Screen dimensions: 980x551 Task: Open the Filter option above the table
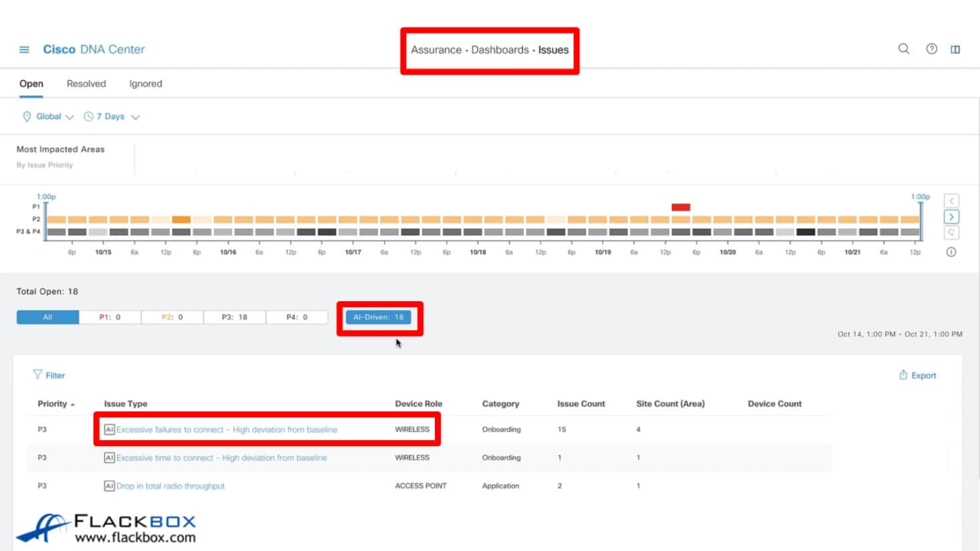click(x=49, y=375)
